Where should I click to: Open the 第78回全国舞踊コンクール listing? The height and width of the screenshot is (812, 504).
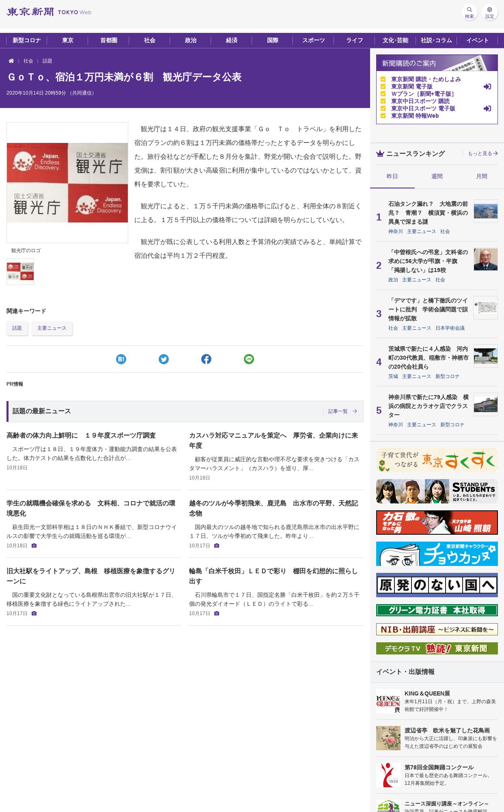(x=437, y=775)
